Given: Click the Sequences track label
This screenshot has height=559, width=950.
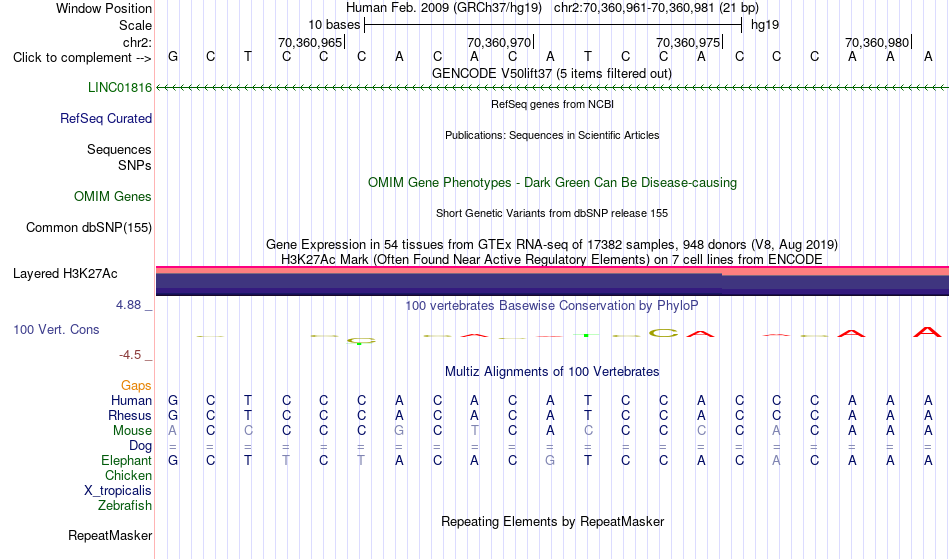Looking at the screenshot, I should [119, 149].
